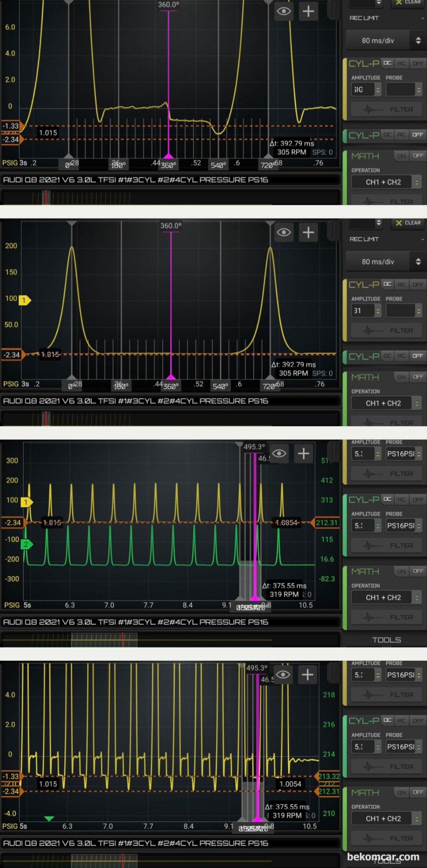The height and width of the screenshot is (868, 427).
Task: Set green CYL-P to AC in third screenshot
Action: pos(401,499)
